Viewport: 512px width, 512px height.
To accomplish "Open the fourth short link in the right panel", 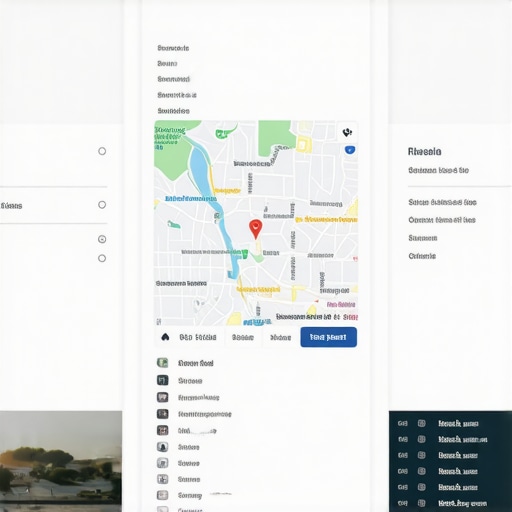I will (422, 256).
